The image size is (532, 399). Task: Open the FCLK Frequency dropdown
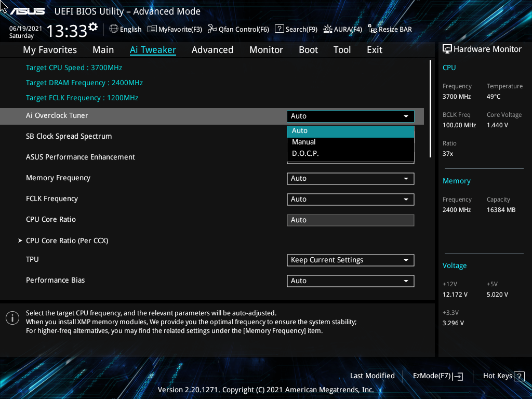350,199
